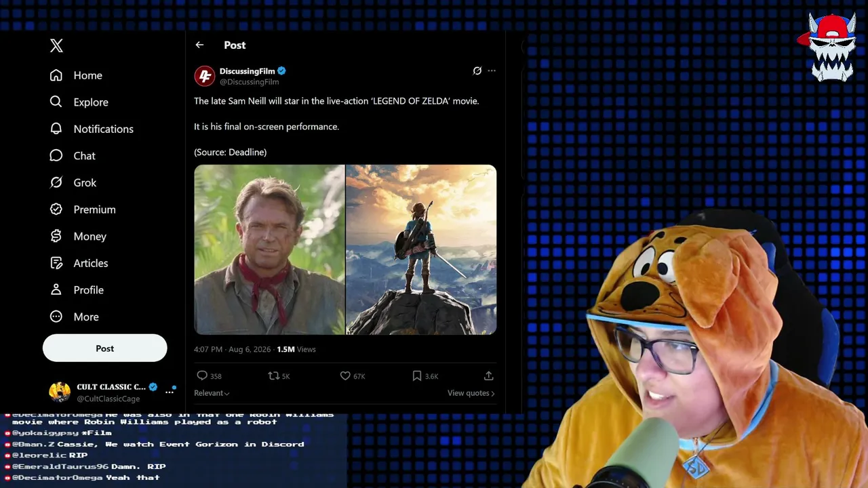Select Premium in the navigation menu
868x488 pixels.
95,209
